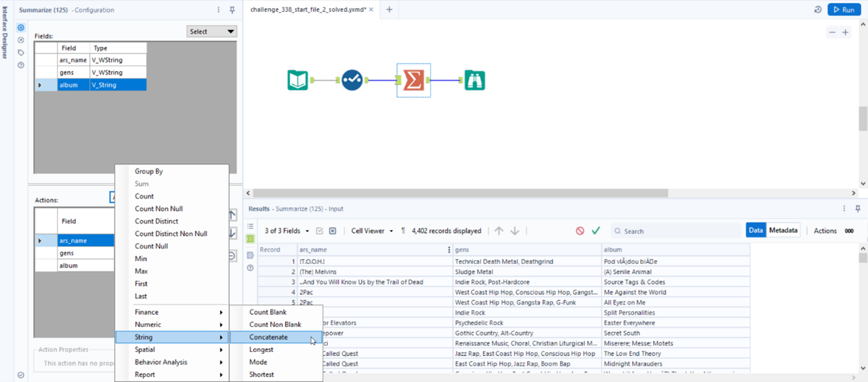Open the Cell Viewer dropdown

coord(372,231)
